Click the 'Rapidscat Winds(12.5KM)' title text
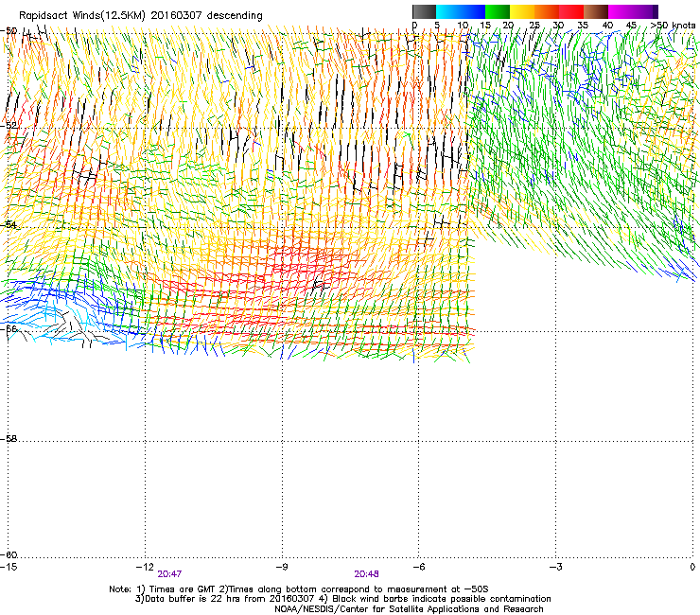The width and height of the screenshot is (700, 615). [x=82, y=16]
